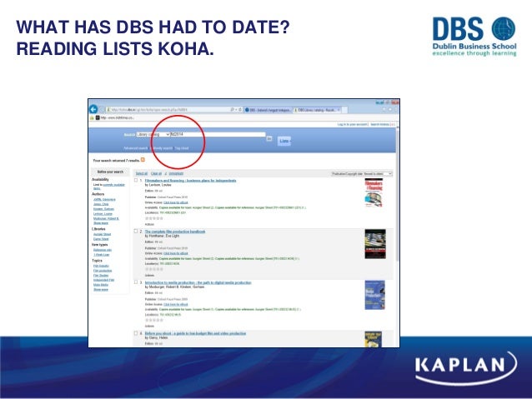Image resolution: width=532 pixels, height=399 pixels.
Task: Click the Select all link above results
Action: [142, 173]
